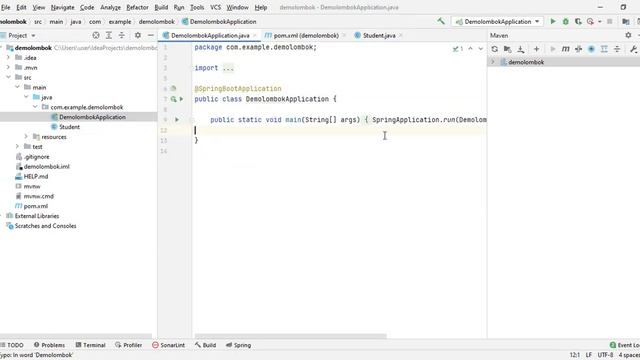Collapse all in the Project panel
This screenshot has height=360, width=640.
122,36
